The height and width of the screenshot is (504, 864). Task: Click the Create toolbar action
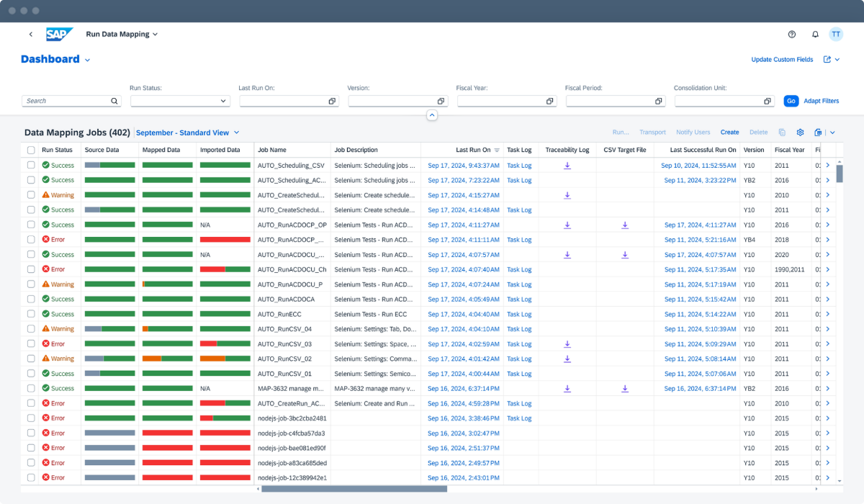tap(729, 132)
